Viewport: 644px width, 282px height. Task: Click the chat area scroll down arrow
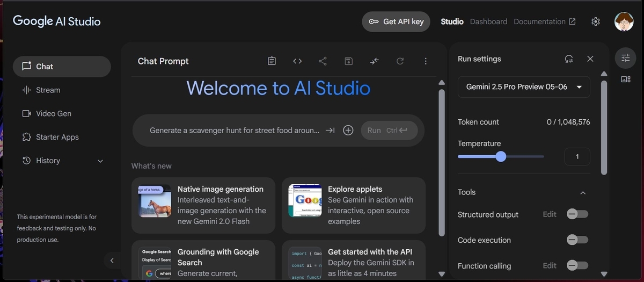442,273
